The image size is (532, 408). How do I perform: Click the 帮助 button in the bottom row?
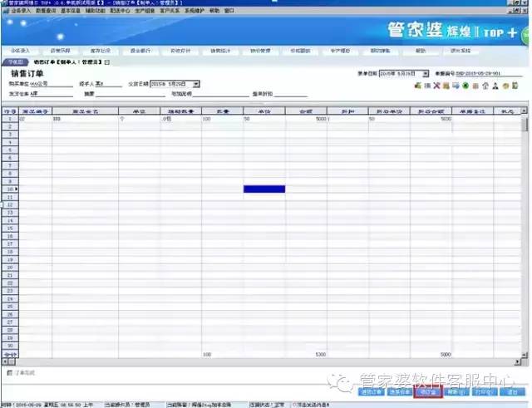(x=456, y=392)
